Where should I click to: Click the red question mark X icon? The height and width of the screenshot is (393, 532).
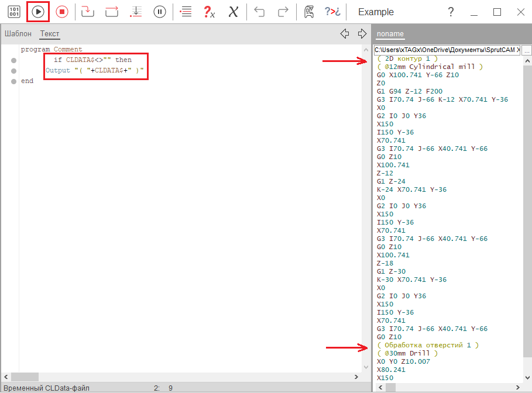click(x=208, y=12)
